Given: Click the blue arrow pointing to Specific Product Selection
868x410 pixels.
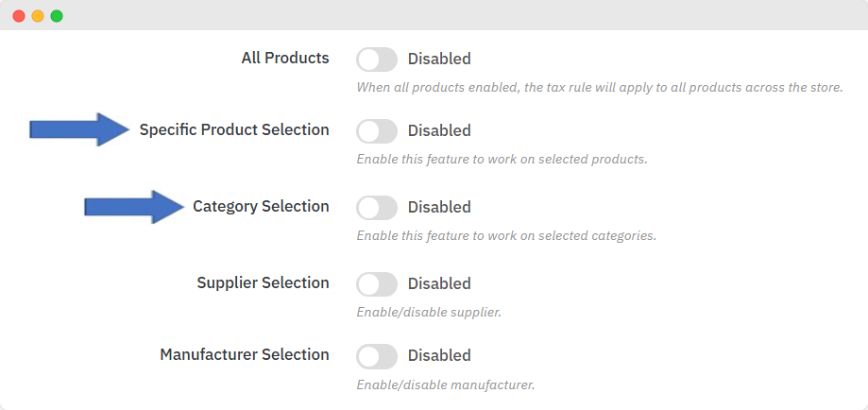Looking at the screenshot, I should pyautogui.click(x=79, y=129).
